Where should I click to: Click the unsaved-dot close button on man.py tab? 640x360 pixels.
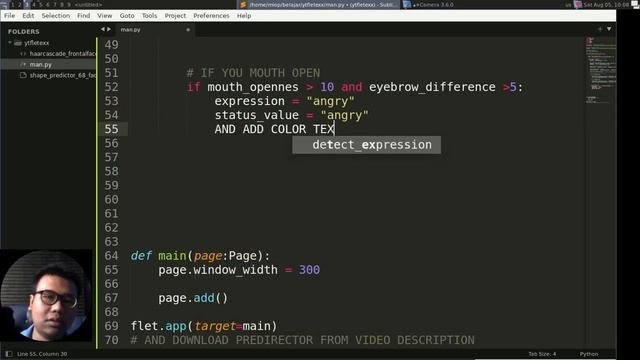click(188, 30)
